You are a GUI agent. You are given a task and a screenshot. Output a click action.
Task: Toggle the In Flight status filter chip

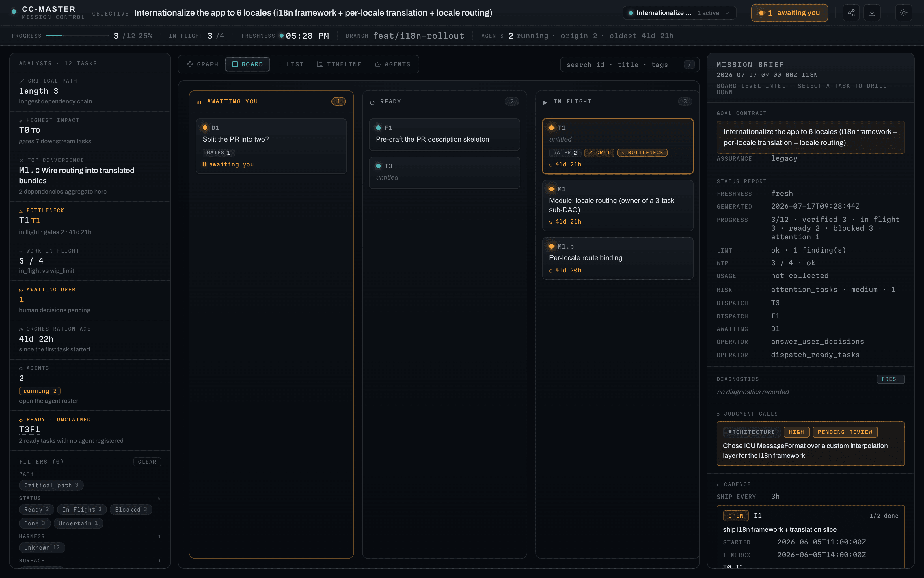coord(82,510)
